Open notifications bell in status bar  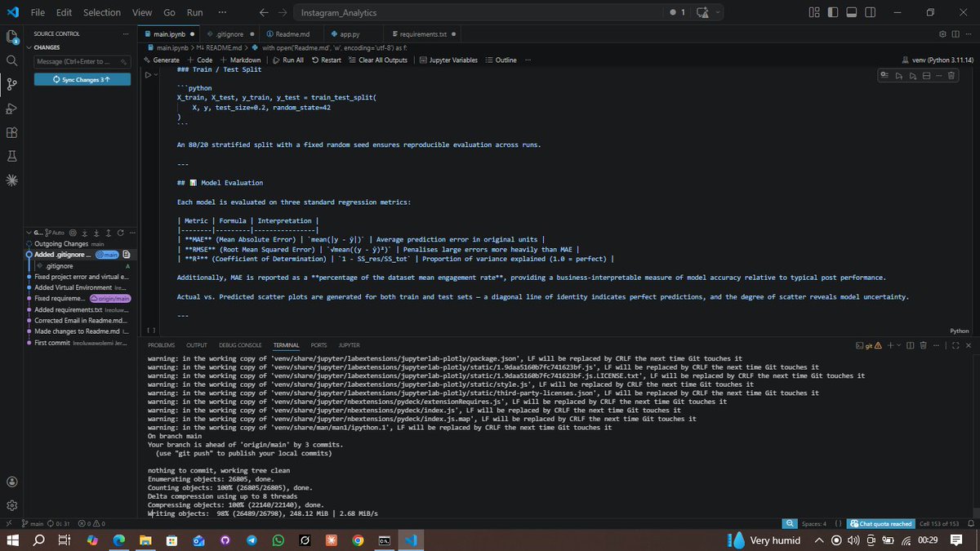click(971, 523)
